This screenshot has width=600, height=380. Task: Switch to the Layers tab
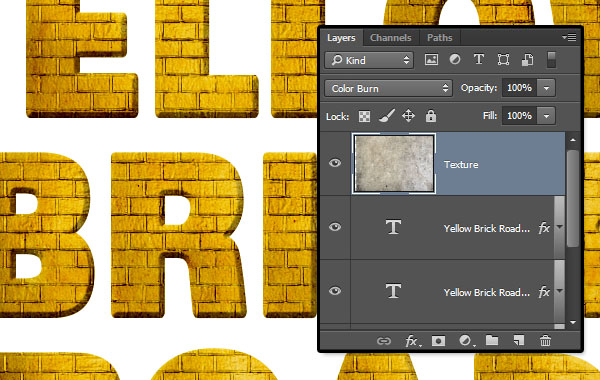[x=341, y=38]
